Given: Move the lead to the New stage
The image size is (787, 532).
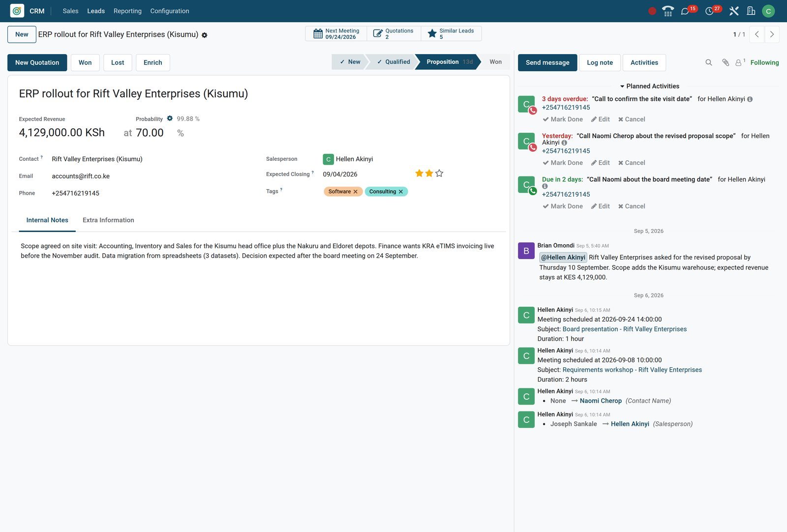Looking at the screenshot, I should pos(350,62).
